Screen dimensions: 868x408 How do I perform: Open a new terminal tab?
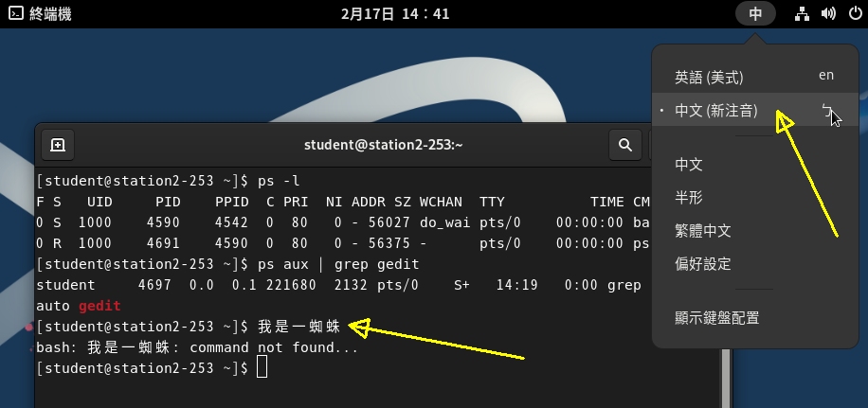[x=58, y=145]
